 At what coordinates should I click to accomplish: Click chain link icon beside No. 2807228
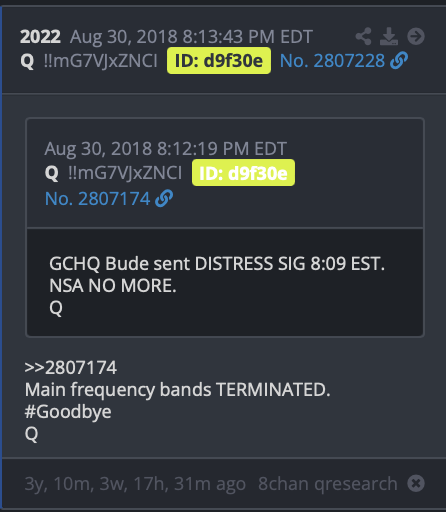click(399, 61)
